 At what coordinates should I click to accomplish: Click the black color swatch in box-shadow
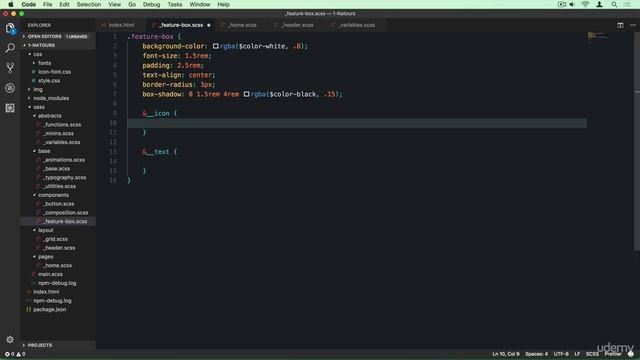click(247, 94)
